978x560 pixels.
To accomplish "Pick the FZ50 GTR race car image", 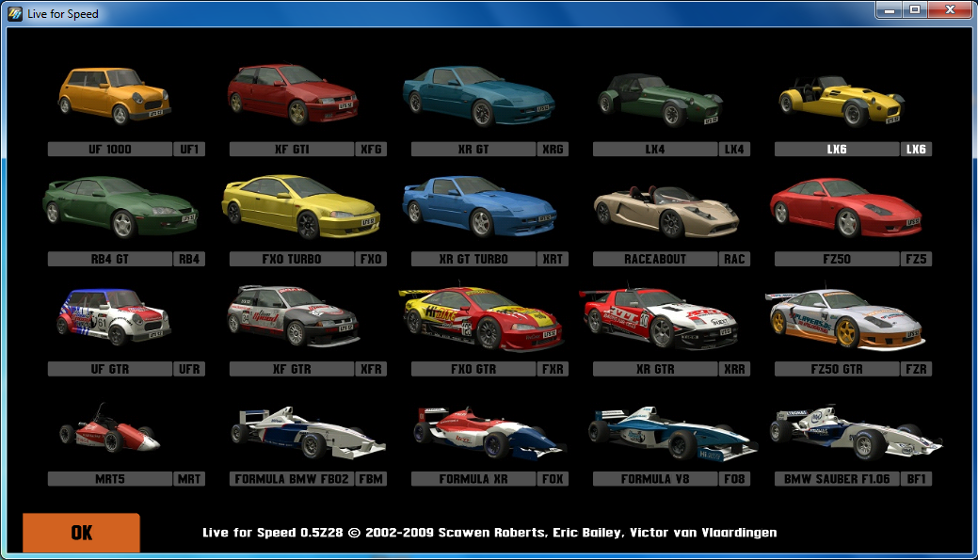I will pyautogui.click(x=845, y=319).
